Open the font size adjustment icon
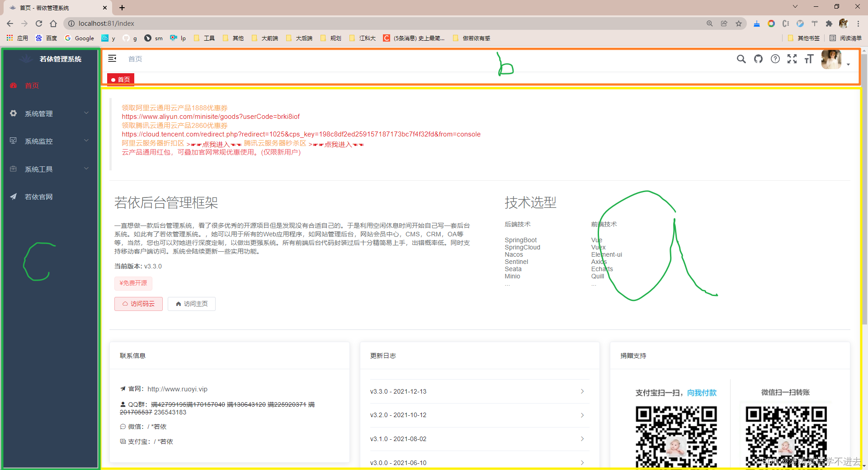 pyautogui.click(x=809, y=59)
